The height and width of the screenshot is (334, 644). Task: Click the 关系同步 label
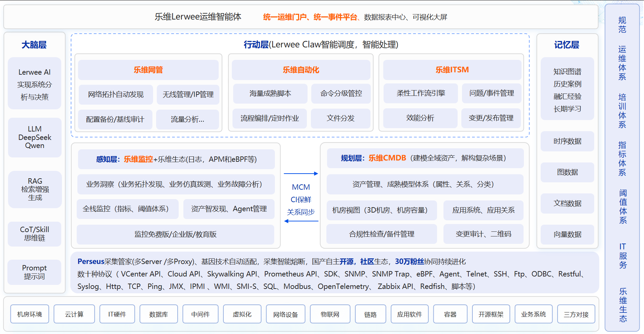[x=301, y=212]
